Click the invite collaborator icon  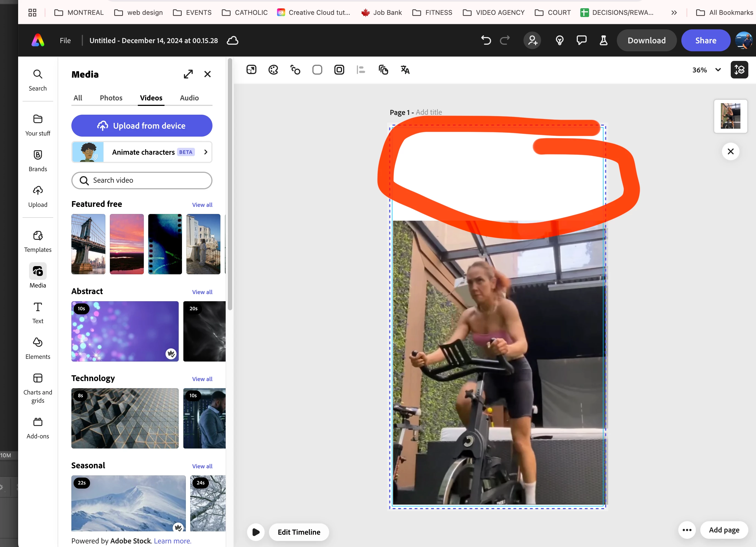(532, 41)
